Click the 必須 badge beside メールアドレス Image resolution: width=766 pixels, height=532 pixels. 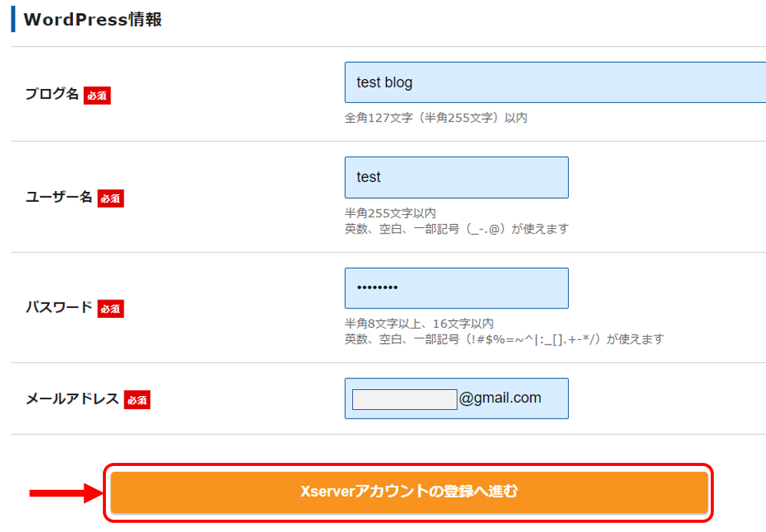coord(137,400)
